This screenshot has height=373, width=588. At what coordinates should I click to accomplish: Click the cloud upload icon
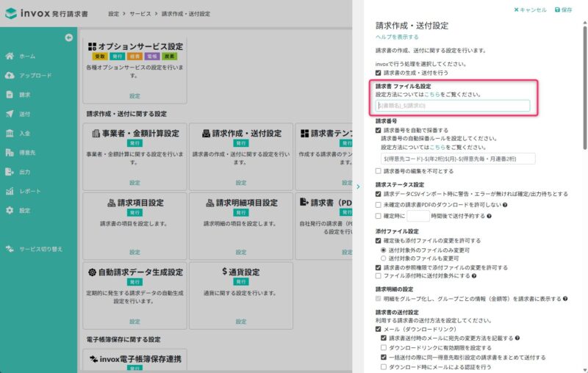click(x=10, y=76)
